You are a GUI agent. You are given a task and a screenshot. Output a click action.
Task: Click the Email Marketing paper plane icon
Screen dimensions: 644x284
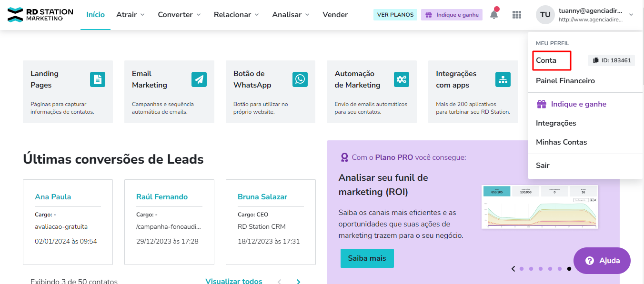[x=199, y=79]
